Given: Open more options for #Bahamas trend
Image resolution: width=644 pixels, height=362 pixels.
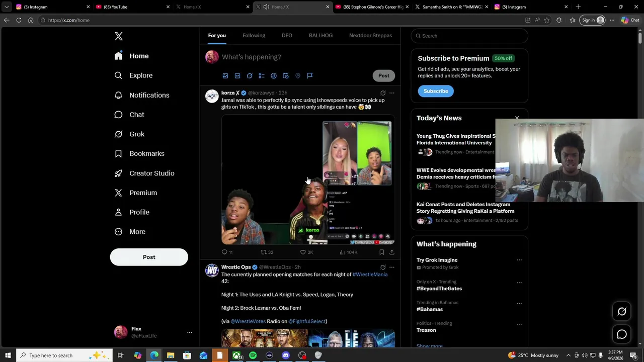Looking at the screenshot, I should (x=519, y=303).
